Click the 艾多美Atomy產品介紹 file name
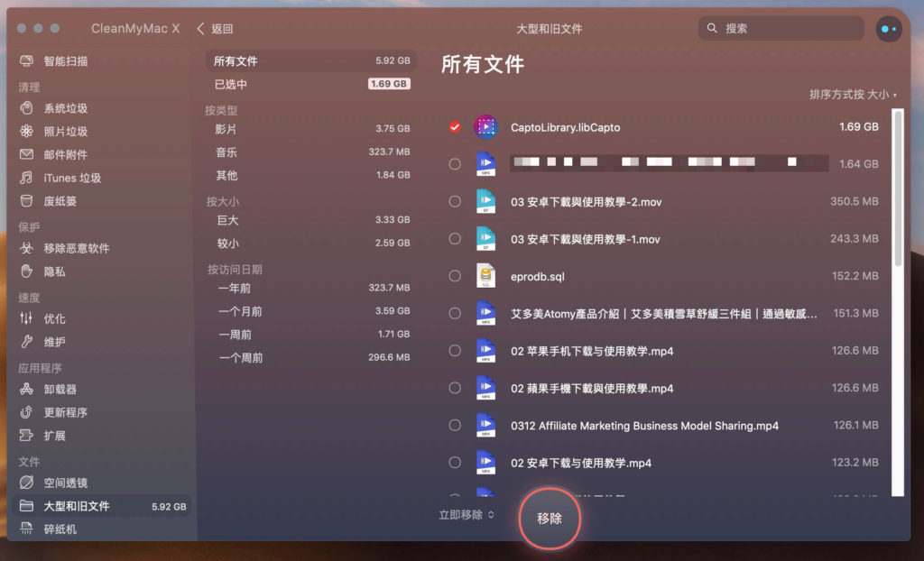The image size is (924, 561). [663, 314]
